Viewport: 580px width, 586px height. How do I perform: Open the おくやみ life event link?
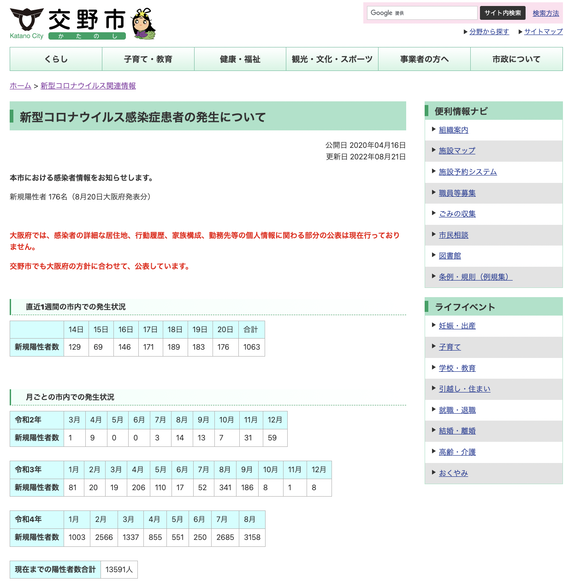[453, 473]
